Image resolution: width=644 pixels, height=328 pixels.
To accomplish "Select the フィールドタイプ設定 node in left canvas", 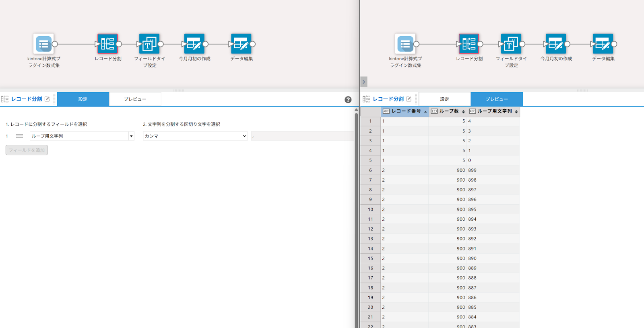I will pyautogui.click(x=149, y=44).
